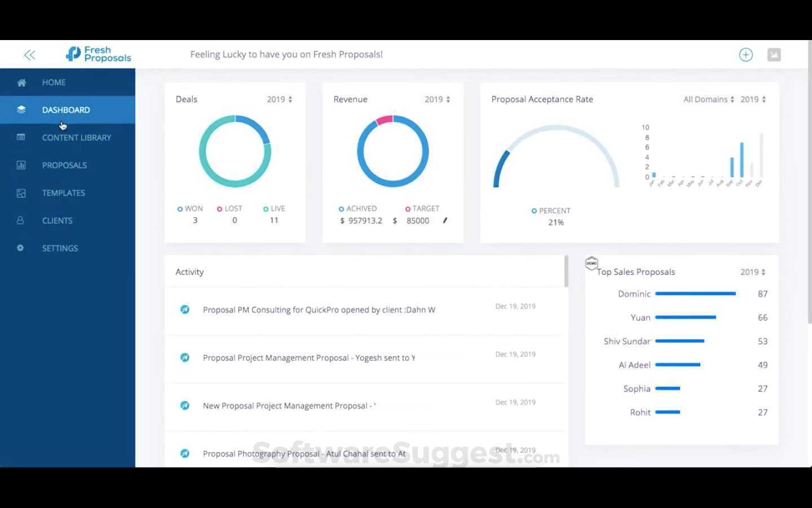812x508 pixels.
Task: Click the Settings gear icon in sidebar
Action: (x=21, y=248)
